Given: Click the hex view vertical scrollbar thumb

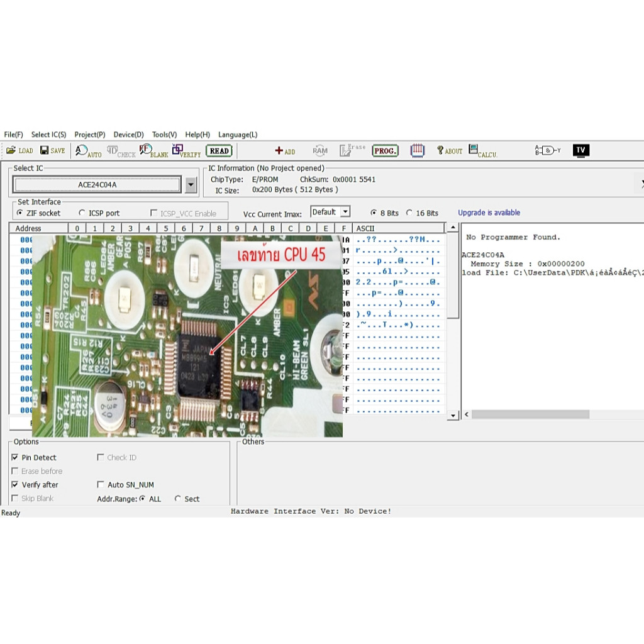Looking at the screenshot, I should point(453,275).
